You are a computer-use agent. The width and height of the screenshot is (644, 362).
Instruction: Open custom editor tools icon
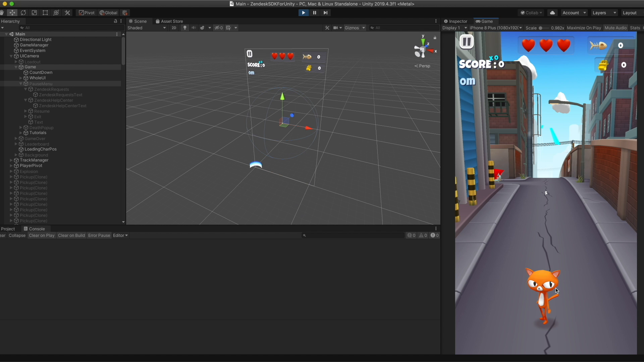[67, 13]
